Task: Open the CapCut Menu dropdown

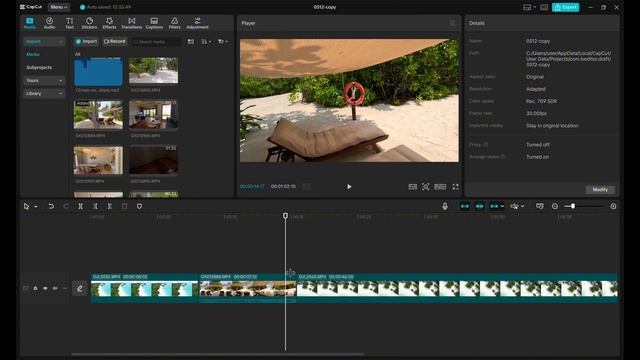Action: click(59, 7)
